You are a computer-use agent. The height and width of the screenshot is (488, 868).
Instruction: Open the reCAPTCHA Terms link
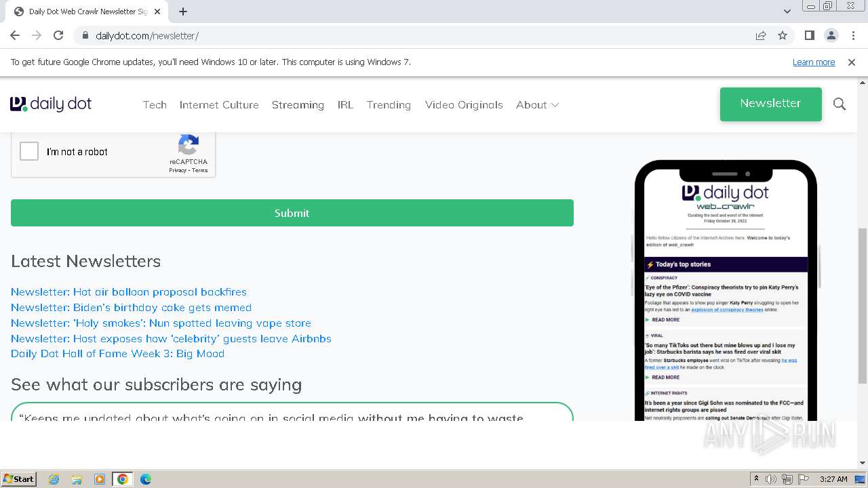200,170
